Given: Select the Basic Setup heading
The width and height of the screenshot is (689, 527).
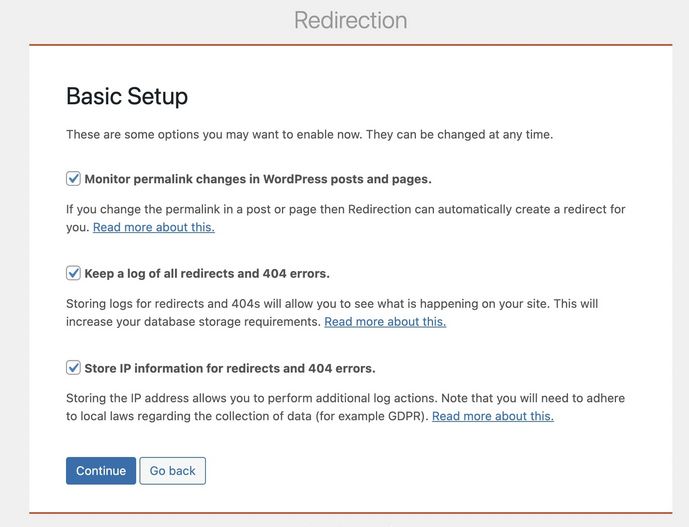Looking at the screenshot, I should point(127,96).
